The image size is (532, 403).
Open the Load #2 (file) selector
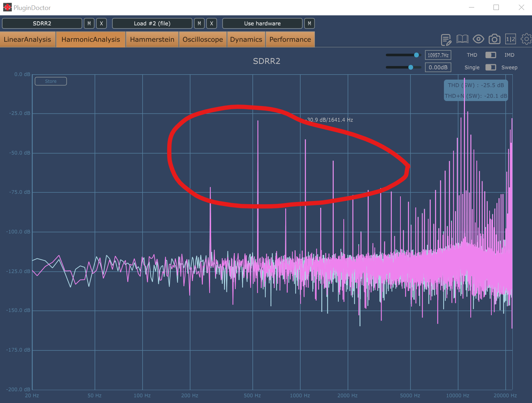pos(152,24)
